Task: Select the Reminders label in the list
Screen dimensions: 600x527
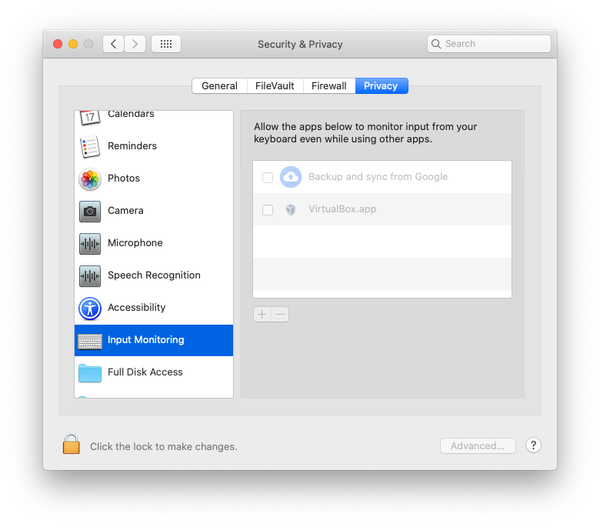Action: click(132, 146)
